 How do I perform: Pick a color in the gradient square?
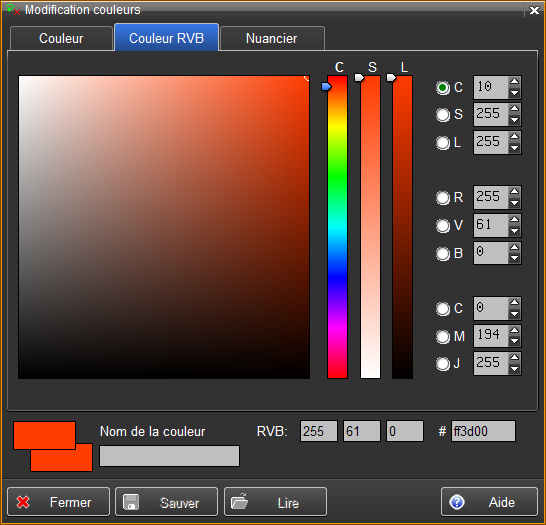(164, 227)
